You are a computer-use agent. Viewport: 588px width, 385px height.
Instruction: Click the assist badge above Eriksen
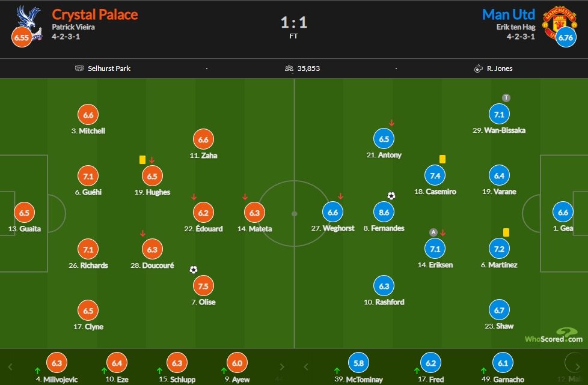[433, 232]
